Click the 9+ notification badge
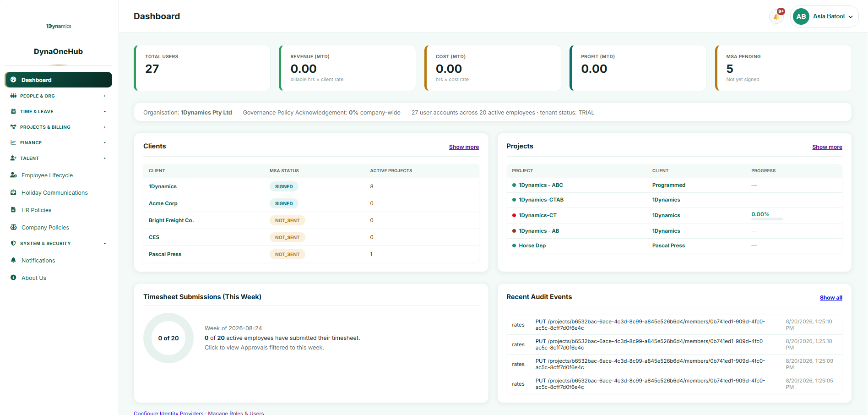The image size is (868, 415). click(781, 11)
